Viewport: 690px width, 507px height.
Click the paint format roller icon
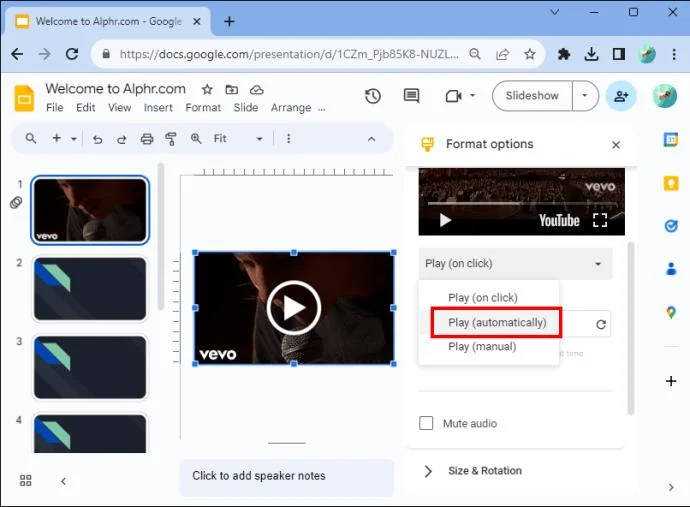coord(171,139)
